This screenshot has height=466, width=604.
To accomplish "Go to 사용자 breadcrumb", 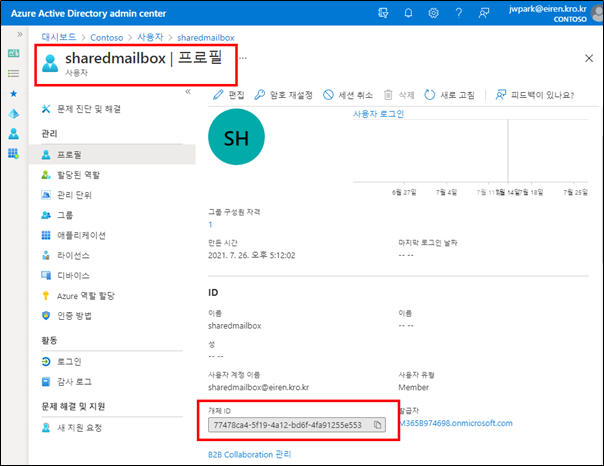I will click(x=150, y=37).
